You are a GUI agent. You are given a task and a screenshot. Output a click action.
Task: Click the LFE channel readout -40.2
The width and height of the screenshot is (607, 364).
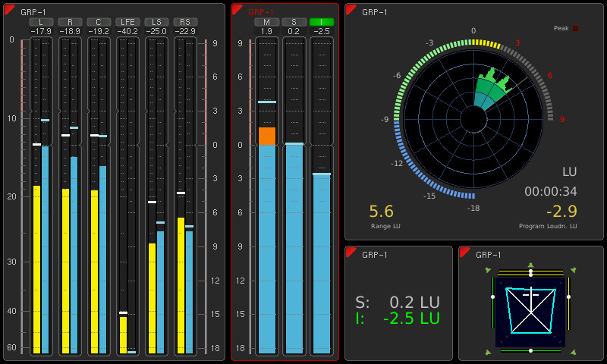click(x=127, y=31)
